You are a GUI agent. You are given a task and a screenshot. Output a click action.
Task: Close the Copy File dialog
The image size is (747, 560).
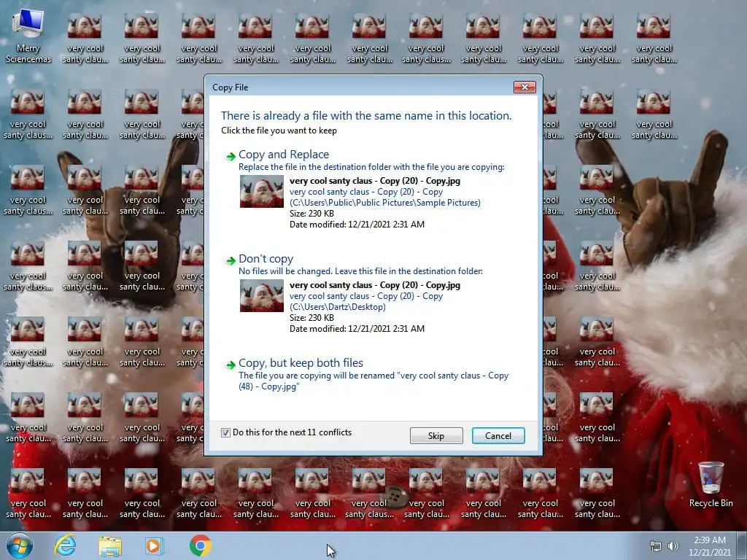pyautogui.click(x=525, y=87)
